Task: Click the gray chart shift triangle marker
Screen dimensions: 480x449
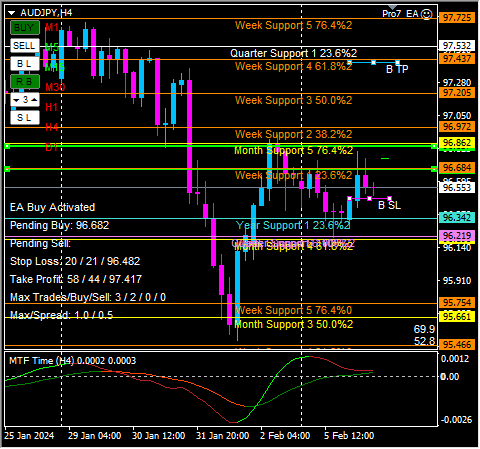Action: click(x=393, y=7)
